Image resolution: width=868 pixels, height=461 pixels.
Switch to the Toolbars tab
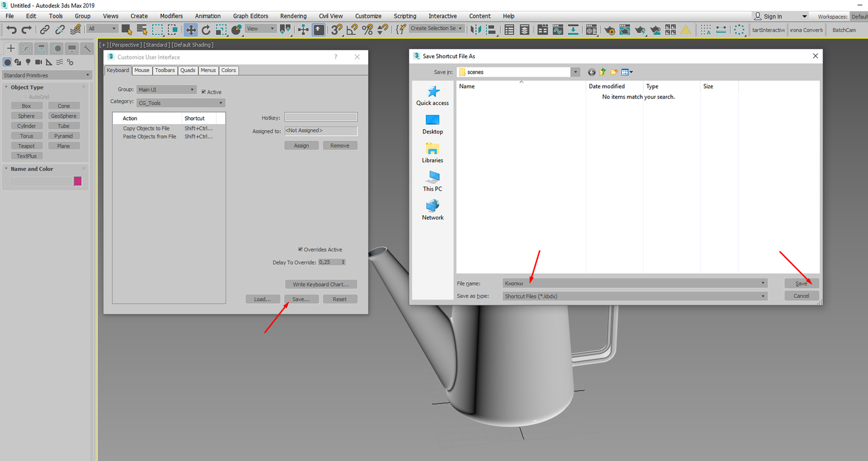click(165, 70)
